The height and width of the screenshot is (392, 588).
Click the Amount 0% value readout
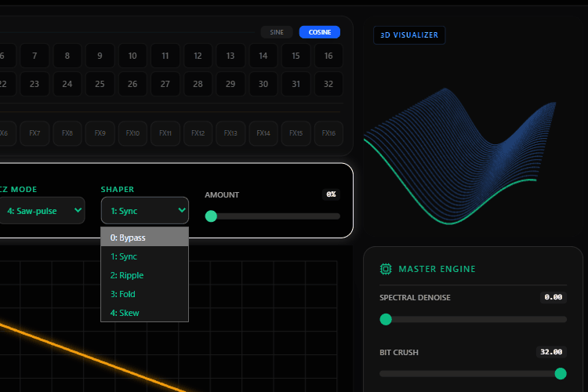pyautogui.click(x=331, y=194)
